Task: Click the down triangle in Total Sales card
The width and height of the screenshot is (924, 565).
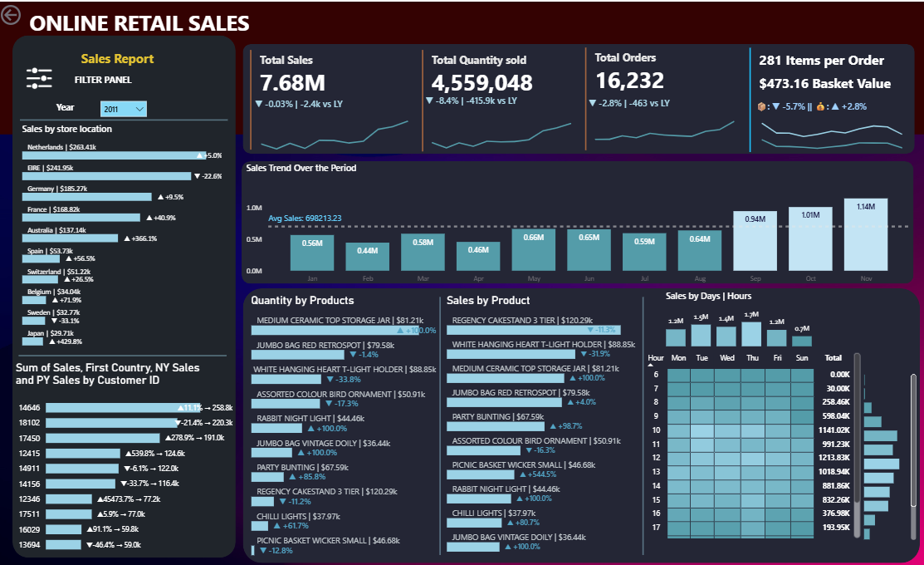Action: click(258, 104)
